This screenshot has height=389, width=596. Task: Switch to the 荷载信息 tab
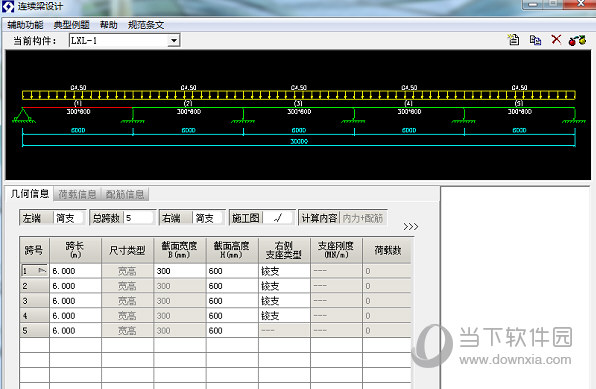point(77,194)
